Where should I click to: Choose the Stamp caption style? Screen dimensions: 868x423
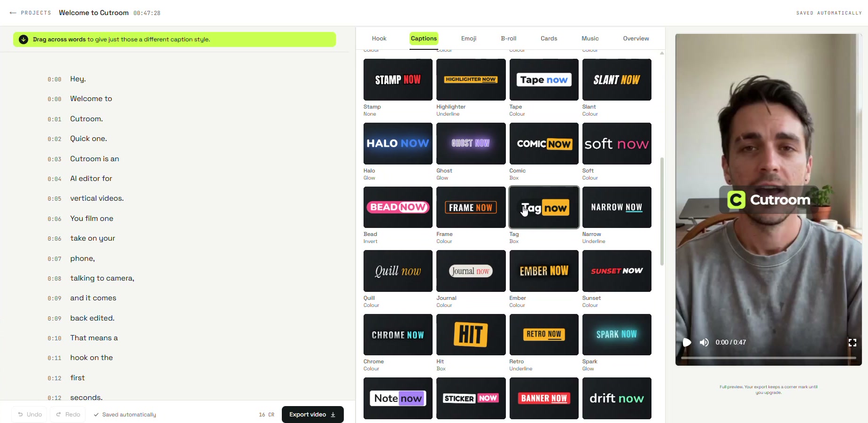pos(398,79)
